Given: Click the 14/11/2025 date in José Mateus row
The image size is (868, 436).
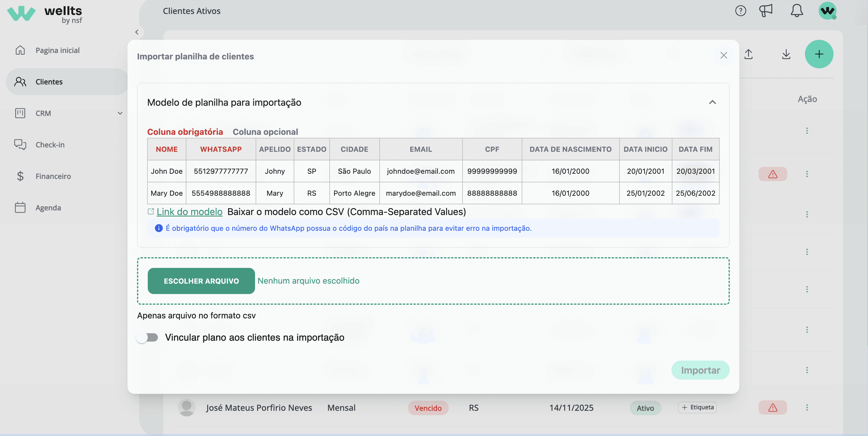Looking at the screenshot, I should (x=571, y=408).
